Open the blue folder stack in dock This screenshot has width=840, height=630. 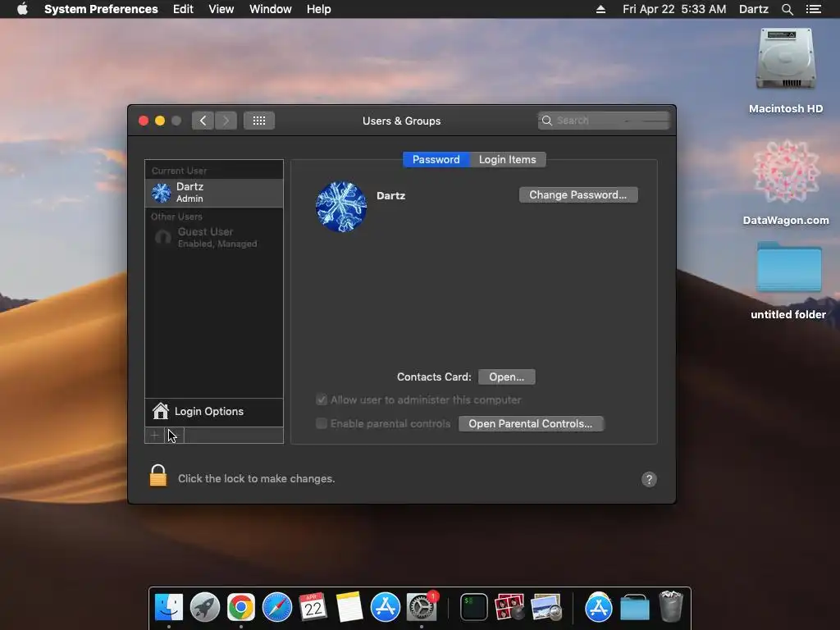[x=635, y=607]
